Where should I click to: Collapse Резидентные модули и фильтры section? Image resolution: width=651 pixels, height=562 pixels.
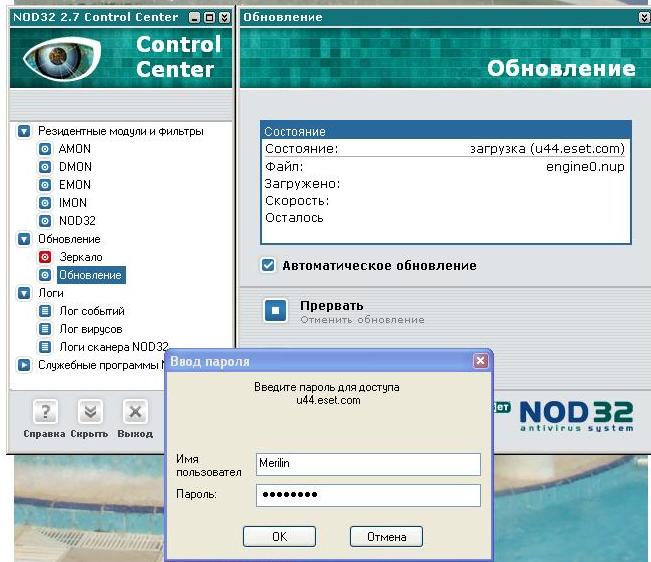tap(24, 131)
